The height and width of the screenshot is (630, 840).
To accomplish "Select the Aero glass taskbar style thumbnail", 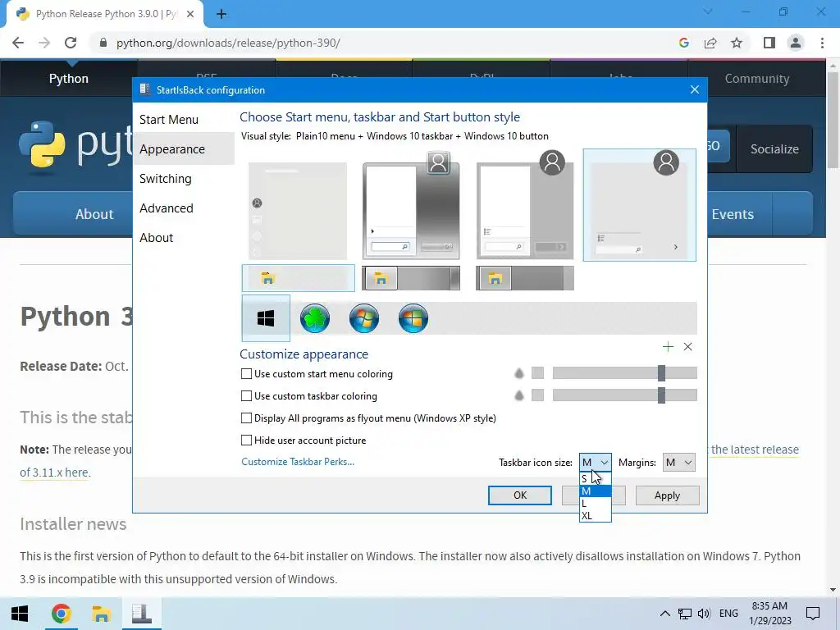I will [411, 279].
